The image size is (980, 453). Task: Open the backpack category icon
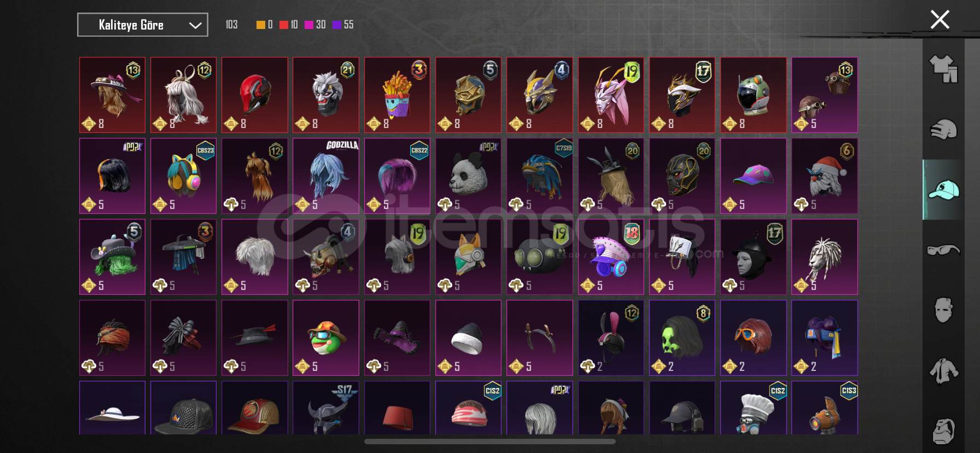tap(943, 431)
